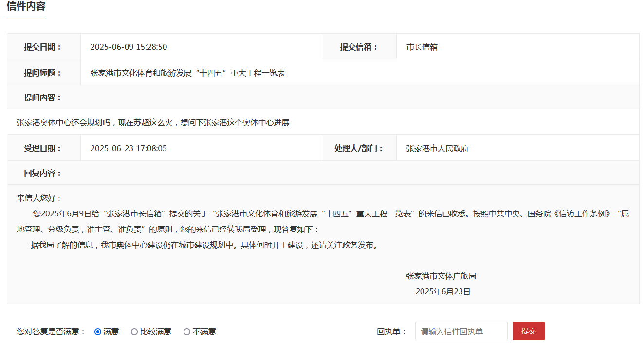Screen dimensions: 644x345
Task: Click the 您对答复是否满意 prompt label
Action: click(51, 332)
